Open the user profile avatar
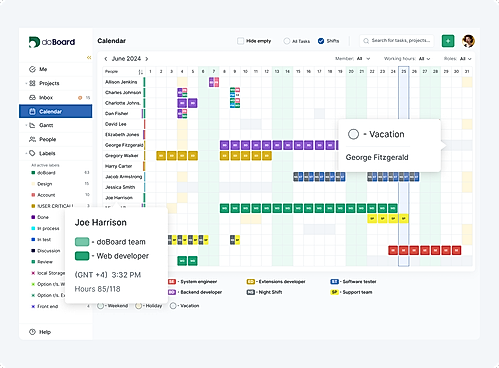 click(468, 41)
